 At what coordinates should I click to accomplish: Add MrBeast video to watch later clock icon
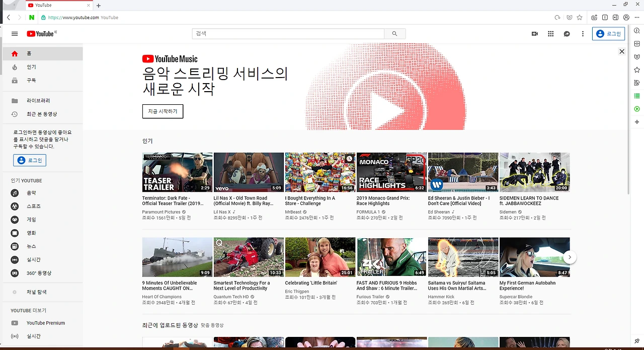pos(350,159)
